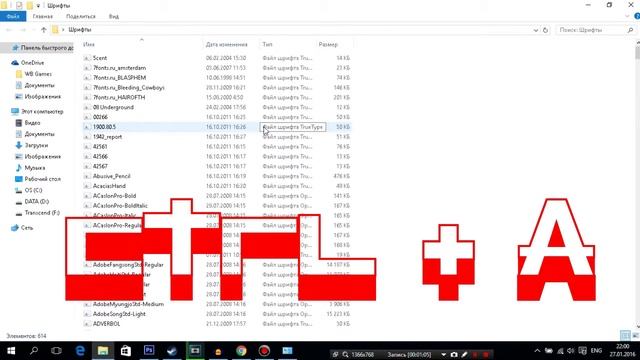Image resolution: width=640 pixels, height=360 pixels.
Task: Expand breadcrumb chevron before Шрифты
Action: click(x=63, y=30)
